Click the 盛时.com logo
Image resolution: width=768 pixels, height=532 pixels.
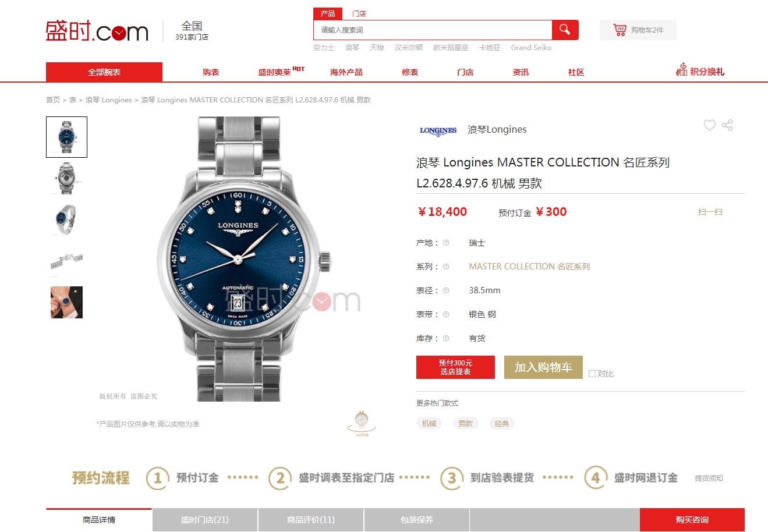tap(97, 30)
